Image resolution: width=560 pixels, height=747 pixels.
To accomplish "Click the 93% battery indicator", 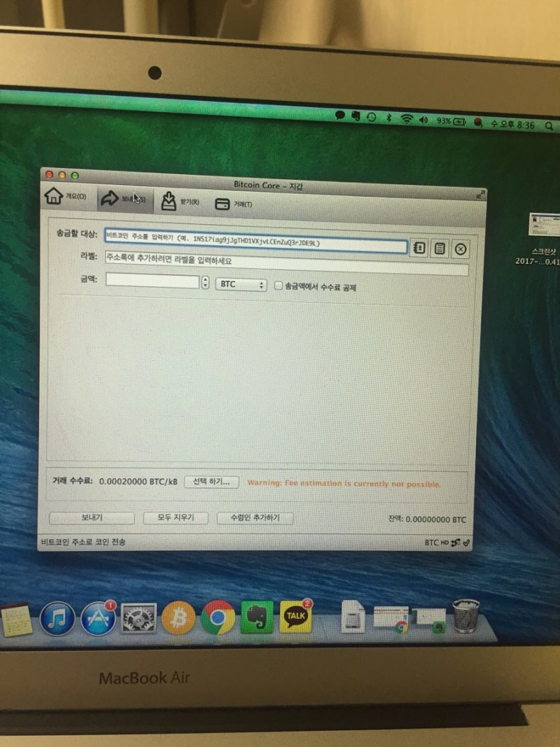I will point(451,122).
